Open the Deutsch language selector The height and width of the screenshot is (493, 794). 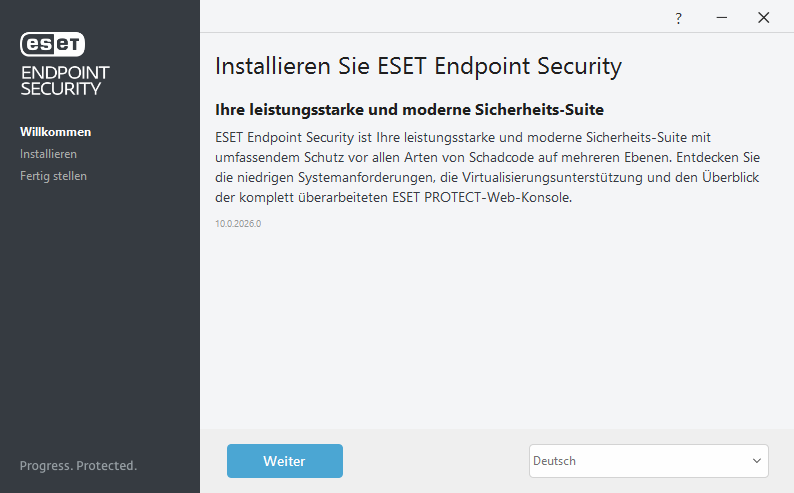coord(640,461)
